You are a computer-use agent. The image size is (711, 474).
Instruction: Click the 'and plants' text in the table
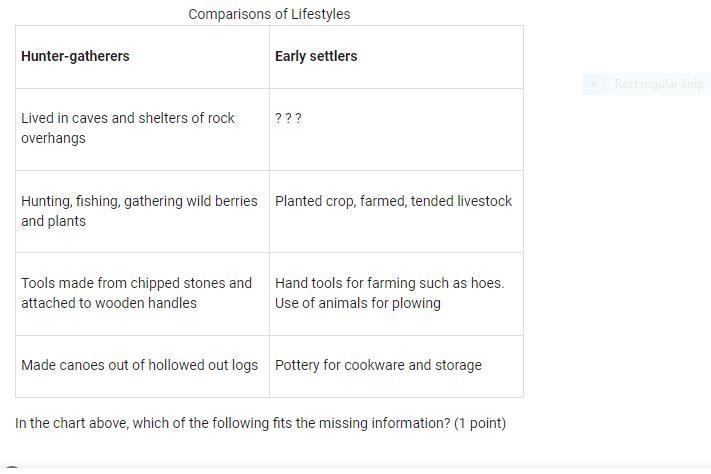[x=53, y=221]
